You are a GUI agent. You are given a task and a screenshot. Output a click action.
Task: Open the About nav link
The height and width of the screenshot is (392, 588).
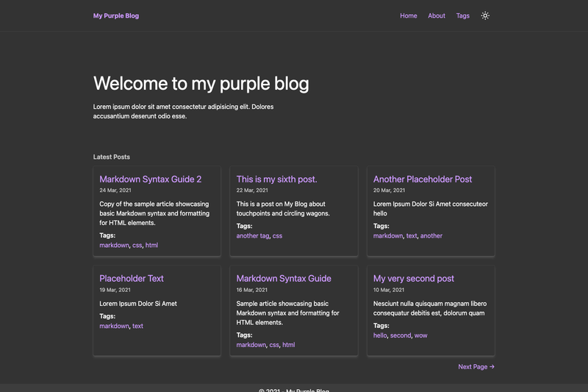tap(437, 15)
